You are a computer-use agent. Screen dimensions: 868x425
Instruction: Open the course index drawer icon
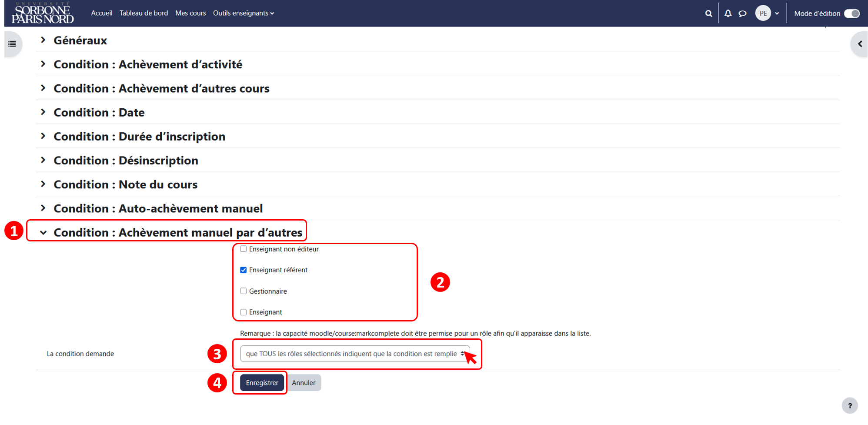click(12, 44)
